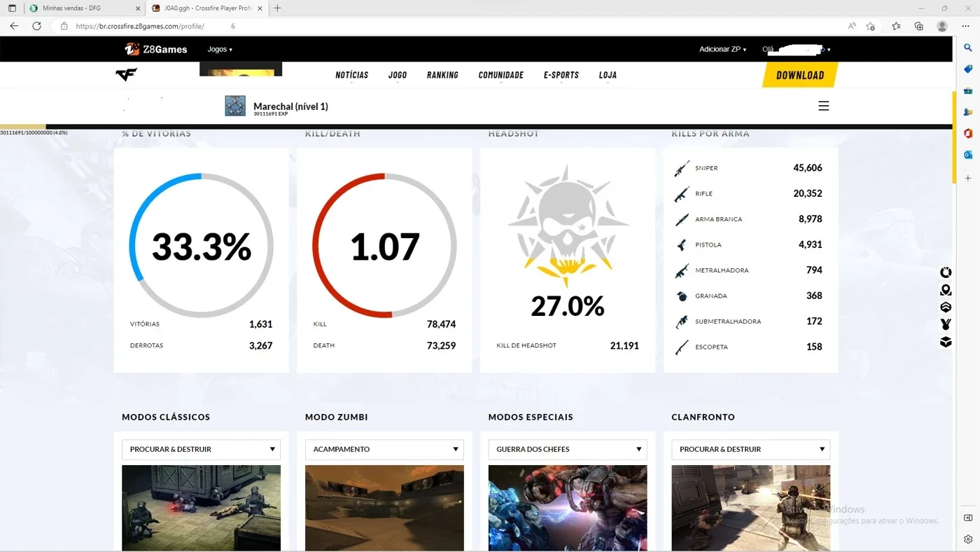Open Outlook in Edge sidebar

(968, 155)
